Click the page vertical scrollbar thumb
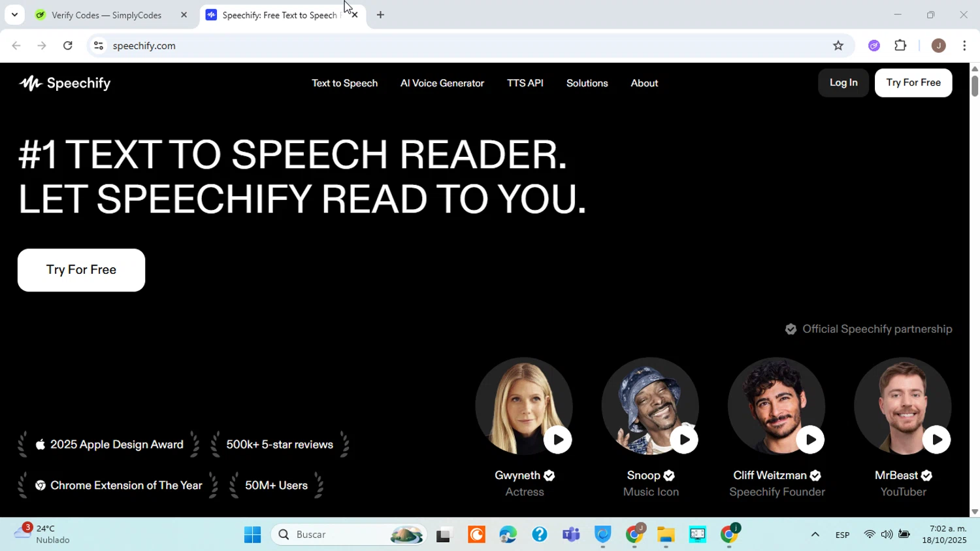The image size is (980, 551). (x=975, y=86)
